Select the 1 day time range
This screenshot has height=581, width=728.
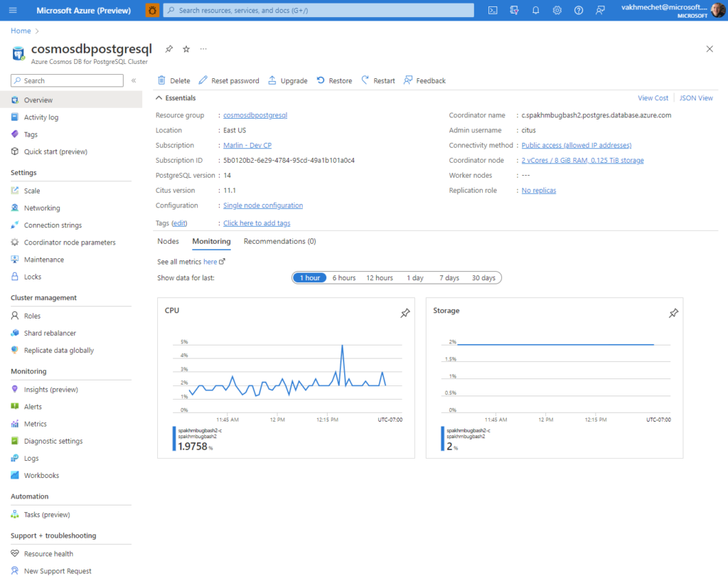tap(415, 278)
